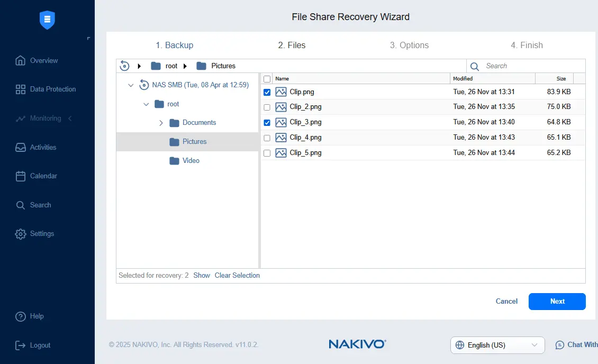Click the Clip_3.png image file icon
Image resolution: width=598 pixels, height=364 pixels.
tap(280, 122)
